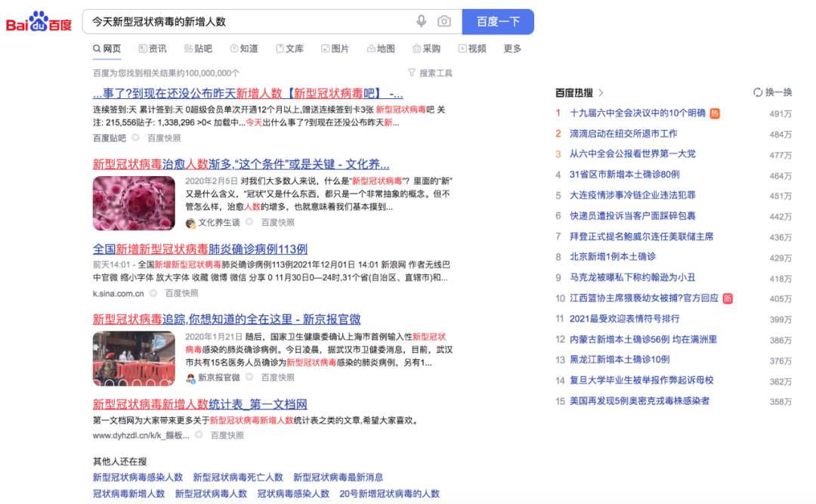Switch to the 地图 tab
Viewport: 816px width, 504px height.
click(381, 49)
